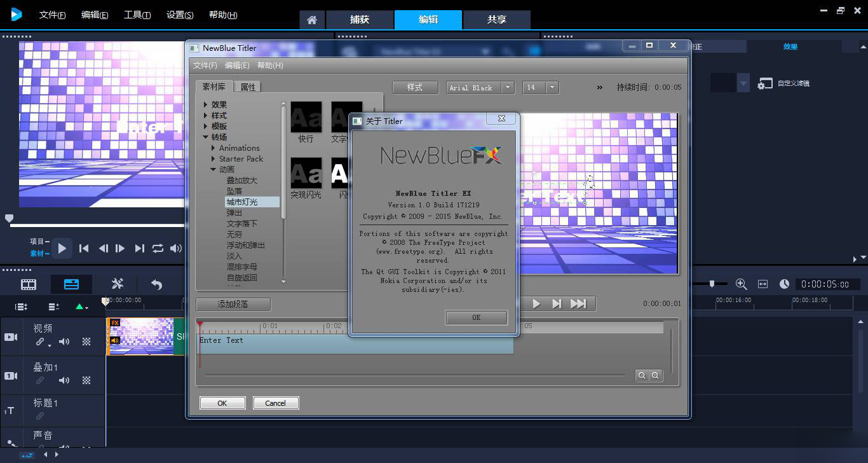Open Titler 编辑(E) menu
The image size is (868, 463).
[x=237, y=66]
